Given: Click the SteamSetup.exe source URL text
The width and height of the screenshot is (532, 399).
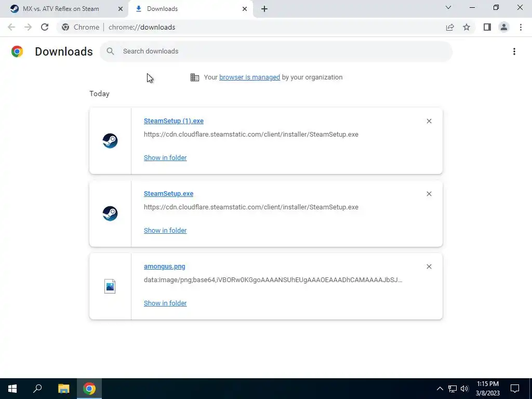Looking at the screenshot, I should pos(251,207).
